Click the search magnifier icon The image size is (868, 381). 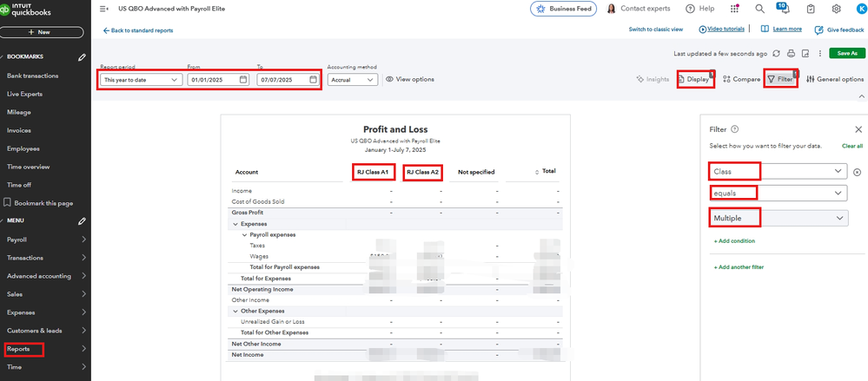click(759, 9)
